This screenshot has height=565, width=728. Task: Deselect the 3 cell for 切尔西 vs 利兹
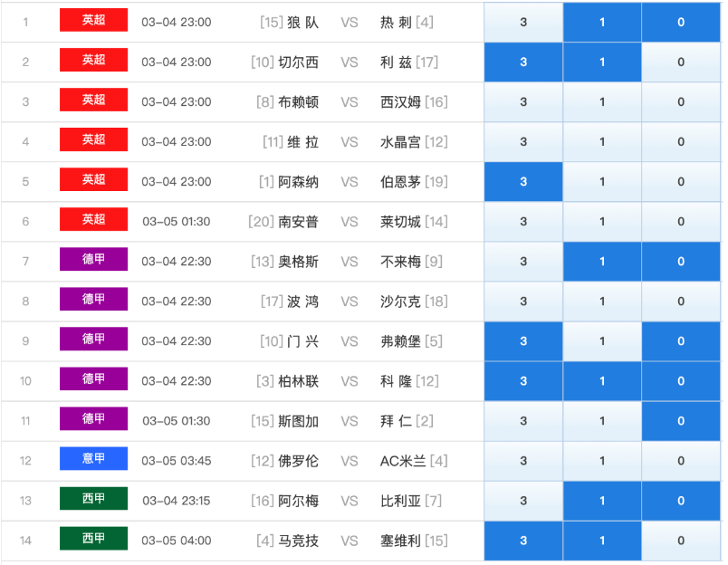[x=523, y=62]
